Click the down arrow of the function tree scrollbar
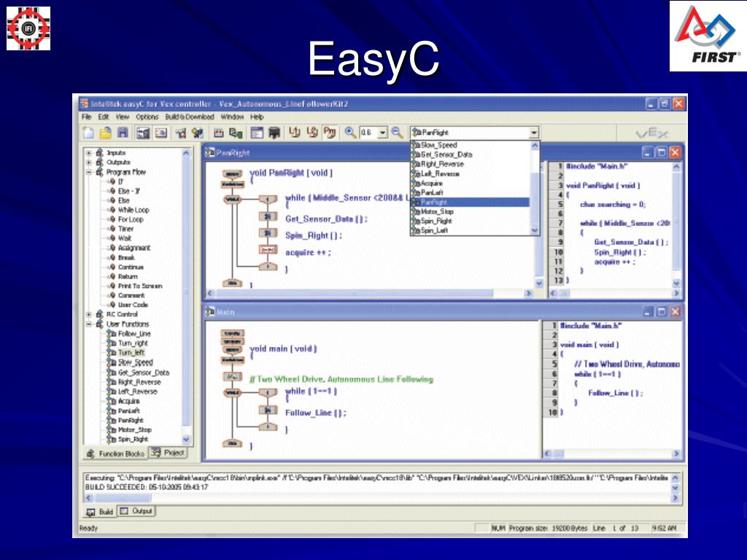Screen dimensions: 747x560 [186, 439]
